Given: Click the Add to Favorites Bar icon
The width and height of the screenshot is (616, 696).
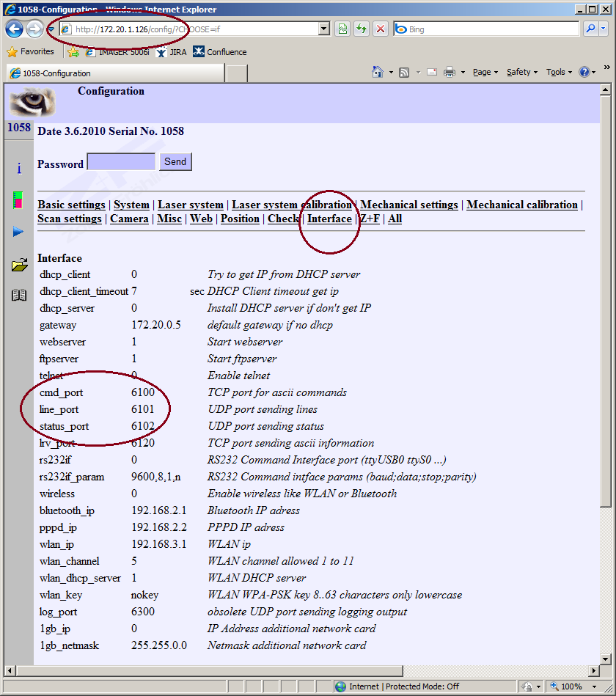Looking at the screenshot, I should tap(73, 52).
